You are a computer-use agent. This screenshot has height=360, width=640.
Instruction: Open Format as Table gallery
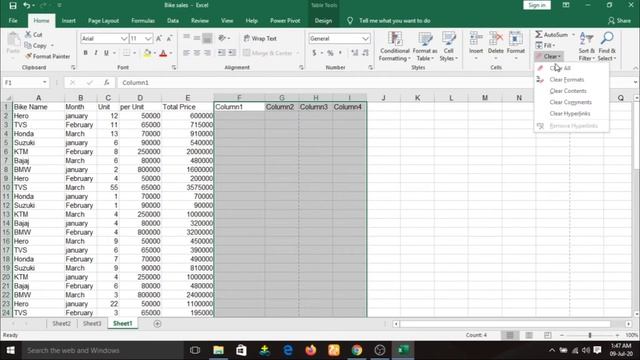[x=425, y=47]
